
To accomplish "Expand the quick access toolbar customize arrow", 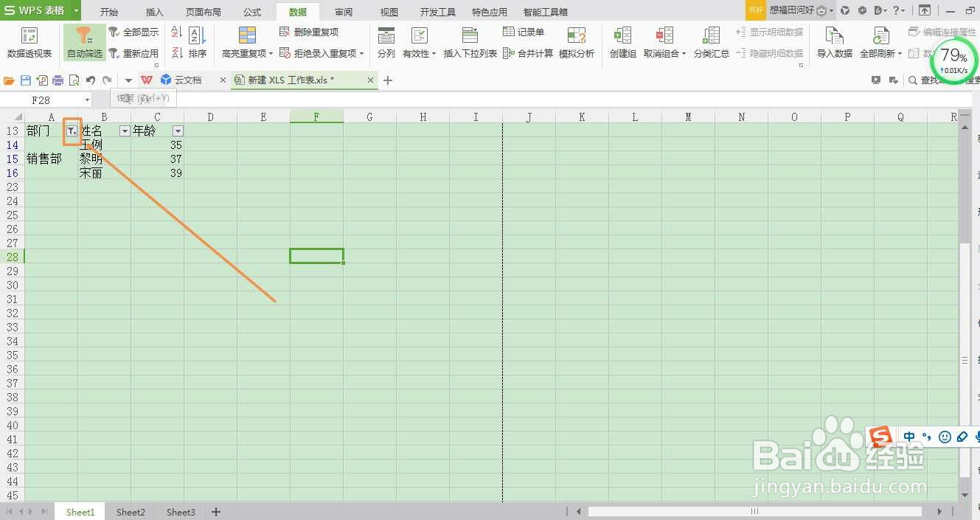I will (x=128, y=80).
